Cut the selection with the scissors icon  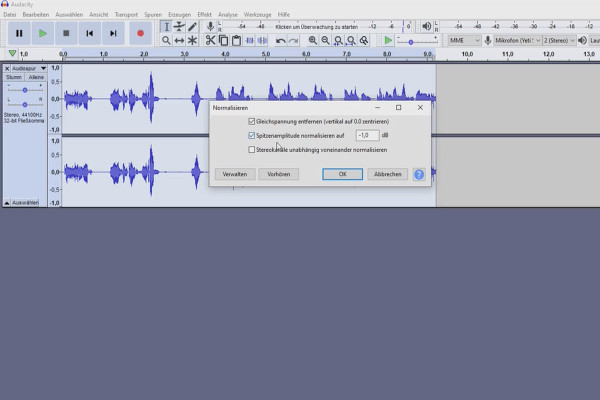click(x=210, y=40)
